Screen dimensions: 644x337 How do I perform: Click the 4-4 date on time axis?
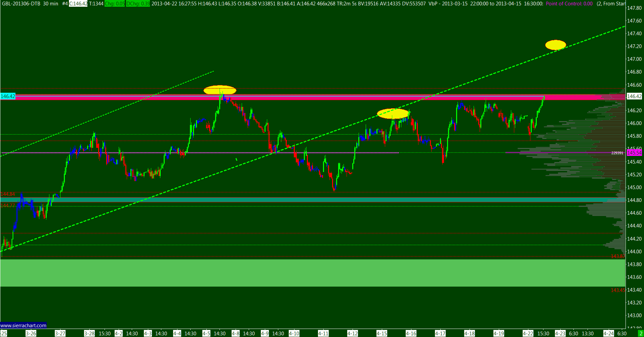coord(177,334)
